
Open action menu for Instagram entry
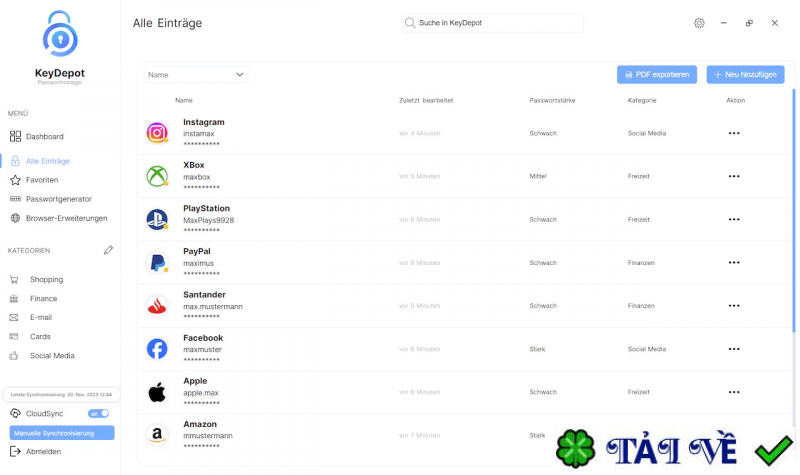734,133
